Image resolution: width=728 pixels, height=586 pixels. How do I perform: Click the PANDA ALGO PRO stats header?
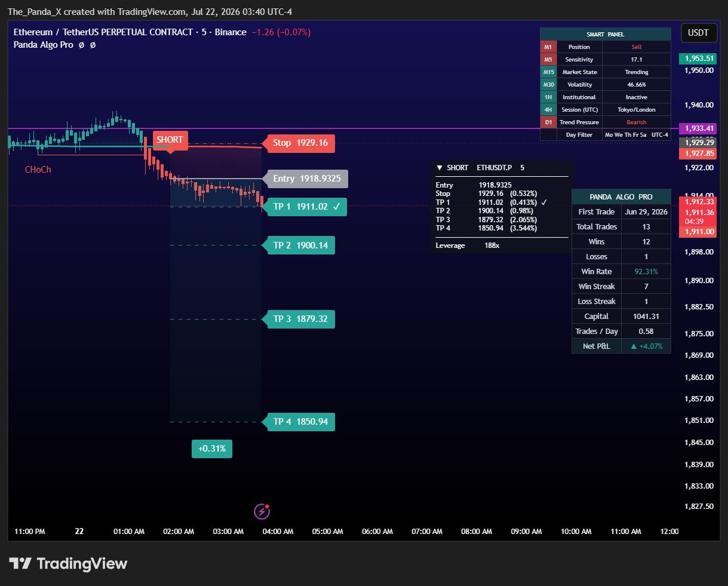click(621, 197)
